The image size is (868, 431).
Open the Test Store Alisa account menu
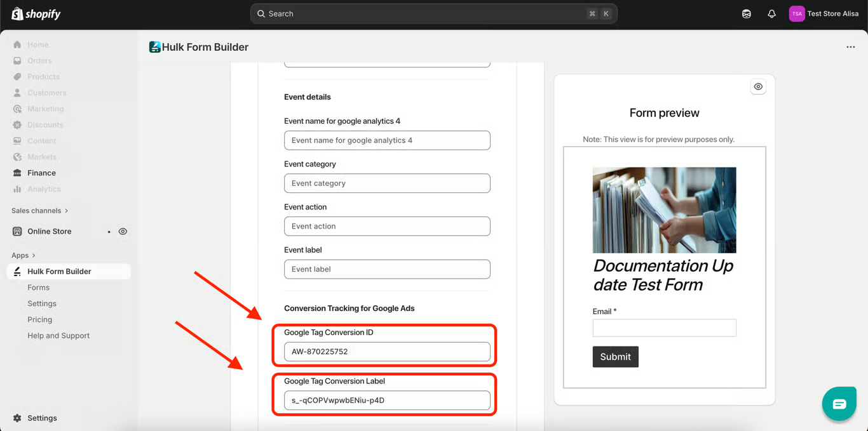[824, 13]
